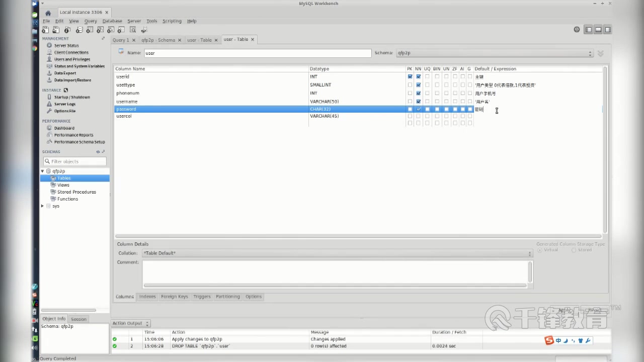Screen dimensions: 644x362
Task: Open the object inspector toolbar icon
Action: (x=67, y=30)
